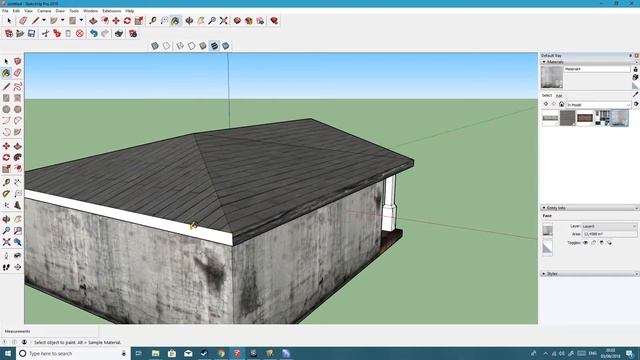Choose the Zoom magnifier in top toolbar
Viewport: 640px width, 360px height.
click(x=212, y=20)
